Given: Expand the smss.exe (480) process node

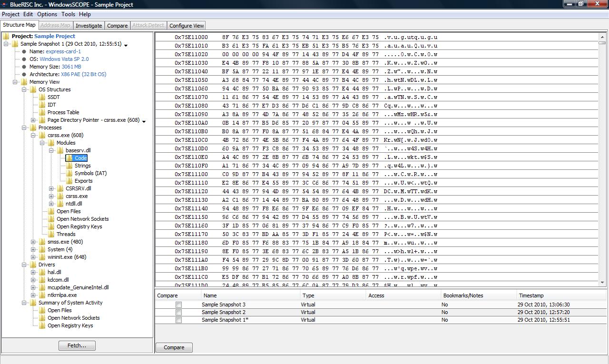Looking at the screenshot, I should pos(33,242).
